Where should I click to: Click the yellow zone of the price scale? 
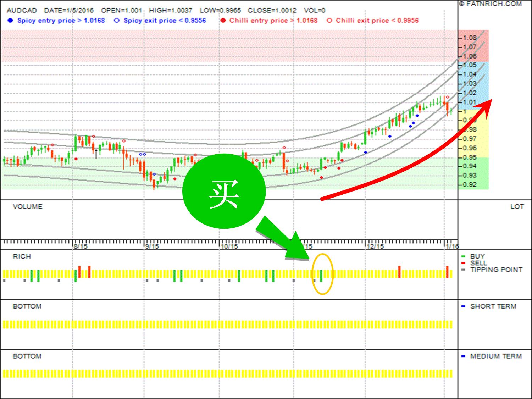(473, 134)
